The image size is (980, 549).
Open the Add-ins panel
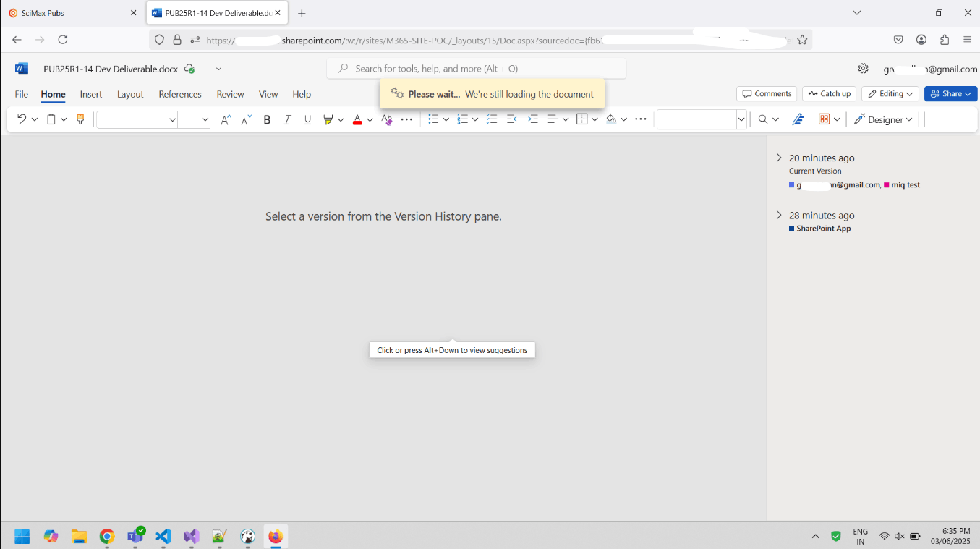click(825, 119)
